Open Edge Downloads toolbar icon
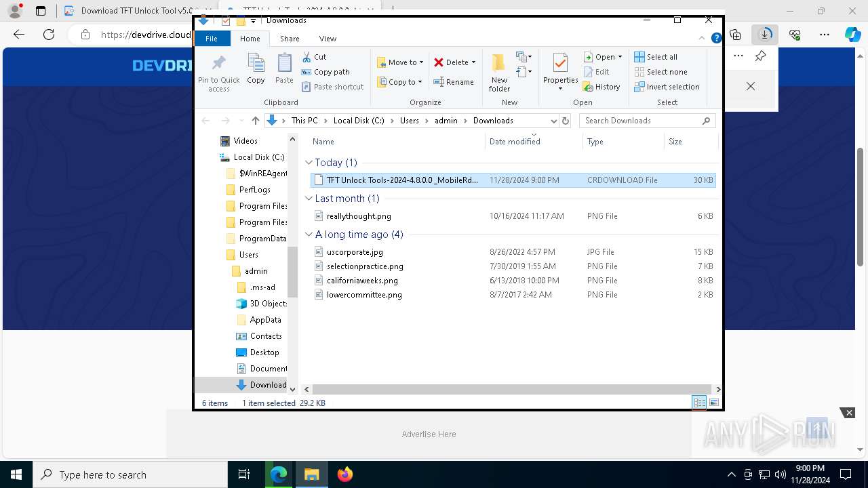The width and height of the screenshot is (868, 488). click(x=765, y=35)
